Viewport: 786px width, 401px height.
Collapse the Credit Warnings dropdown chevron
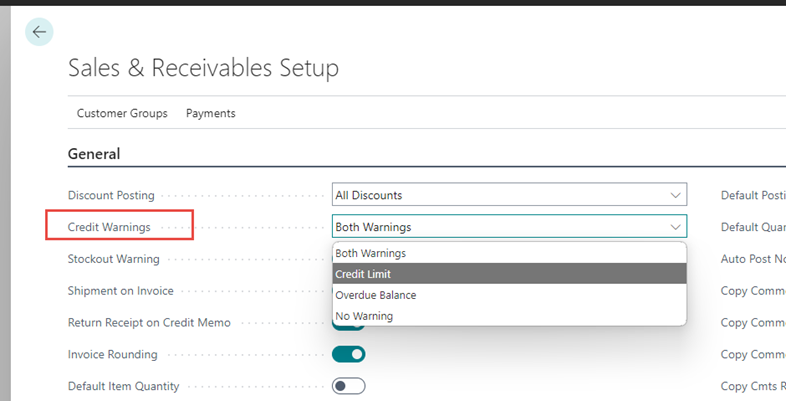coord(675,227)
